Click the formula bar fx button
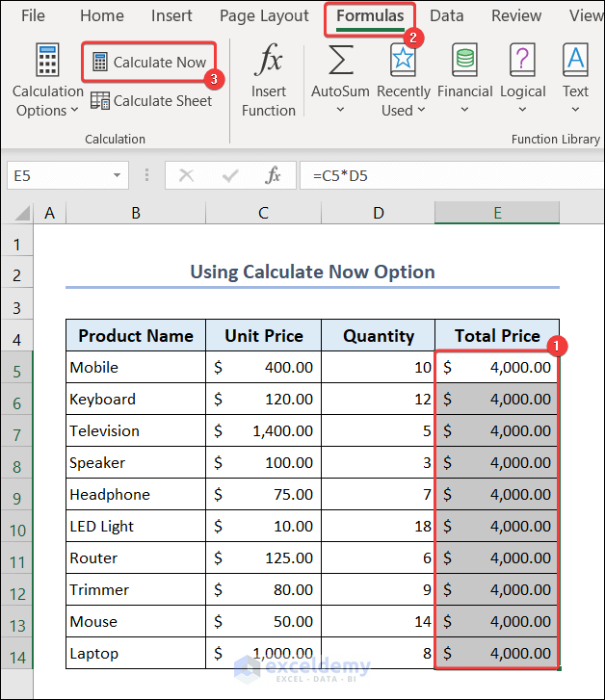 (274, 175)
